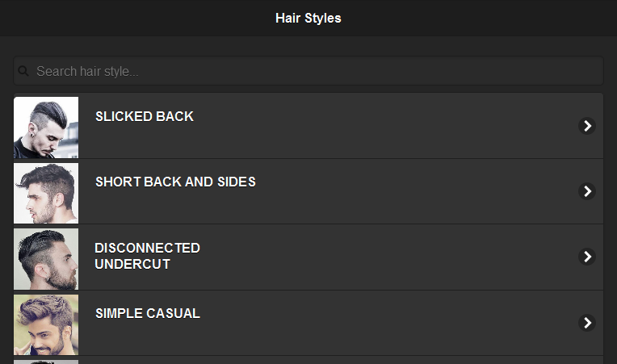The width and height of the screenshot is (617, 364).
Task: Click the Hair Styles header title
Action: (x=308, y=18)
